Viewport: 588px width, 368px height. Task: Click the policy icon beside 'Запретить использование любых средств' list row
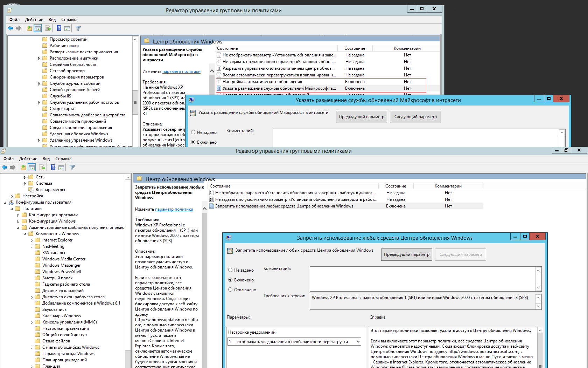(211, 206)
